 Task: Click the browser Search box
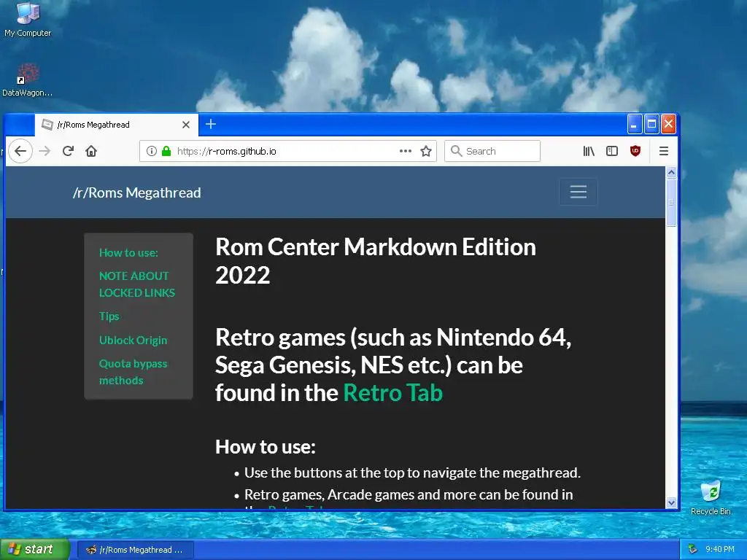pyautogui.click(x=492, y=151)
